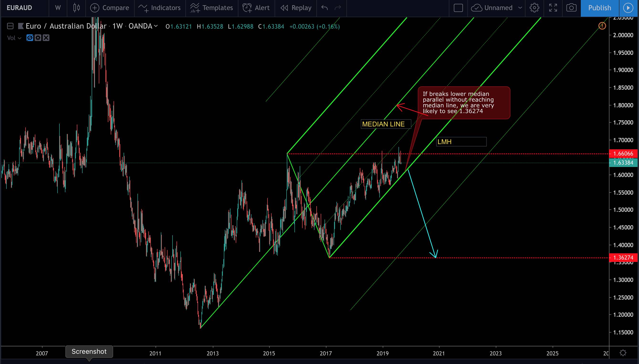
Task: Open the OANDA source dropdown chevron
Action: pos(156,26)
